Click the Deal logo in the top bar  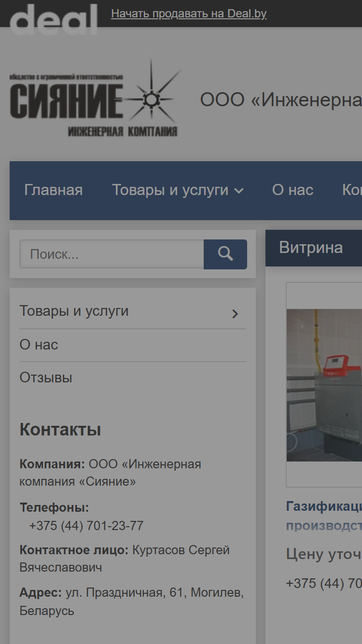[x=54, y=19]
